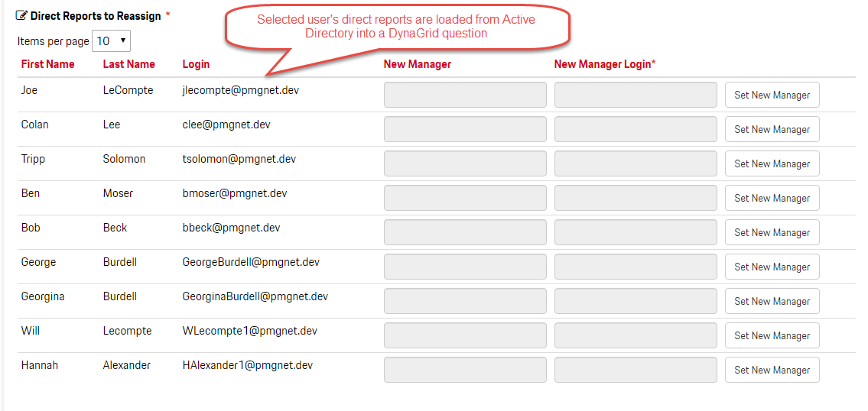
Task: Select the WLecompte1@pmgnet.dev login cell
Action: [249, 331]
